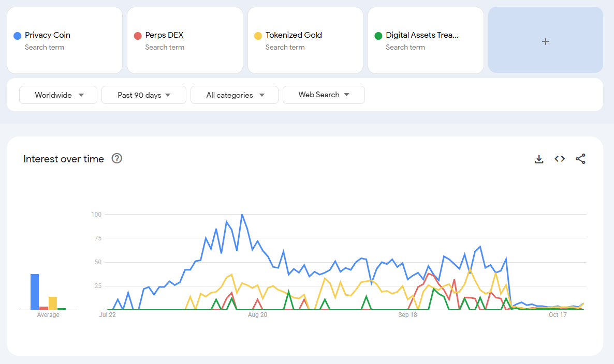Image resolution: width=614 pixels, height=364 pixels.
Task: Share the Interest over time chart
Action: 580,159
